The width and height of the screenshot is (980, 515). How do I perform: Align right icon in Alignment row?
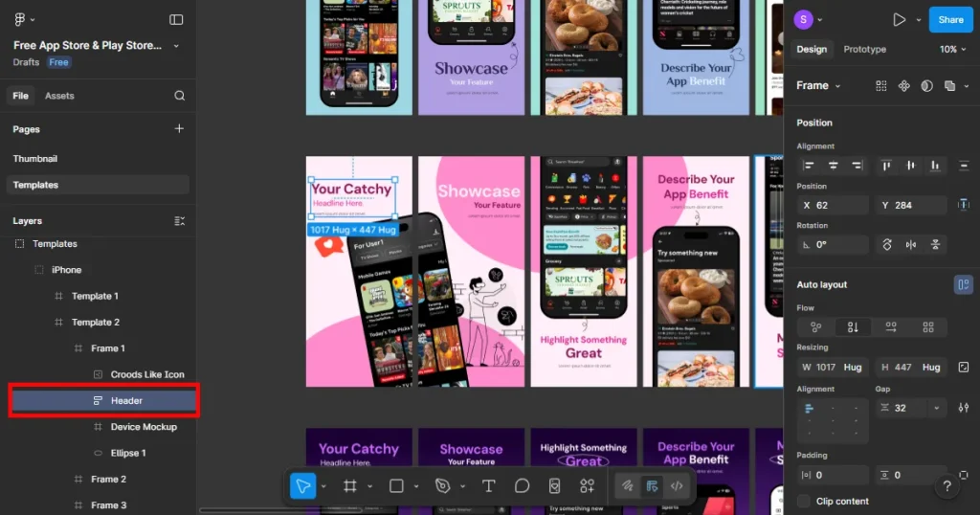[x=857, y=166]
